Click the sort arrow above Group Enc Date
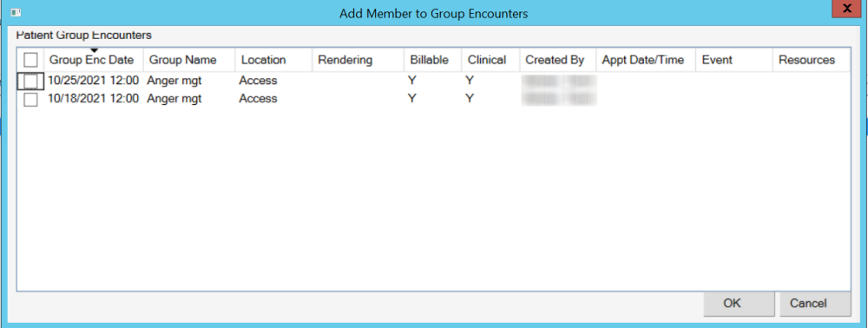 (x=94, y=50)
